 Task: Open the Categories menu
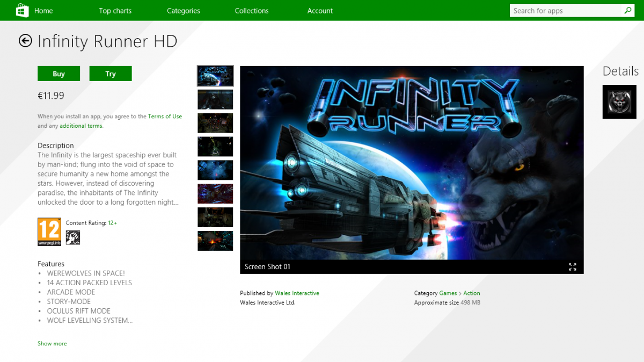[184, 11]
